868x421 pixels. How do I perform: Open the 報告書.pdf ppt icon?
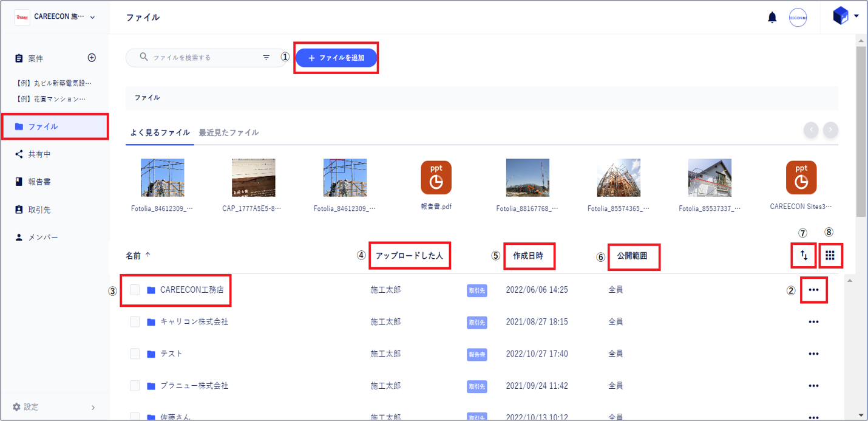point(436,177)
